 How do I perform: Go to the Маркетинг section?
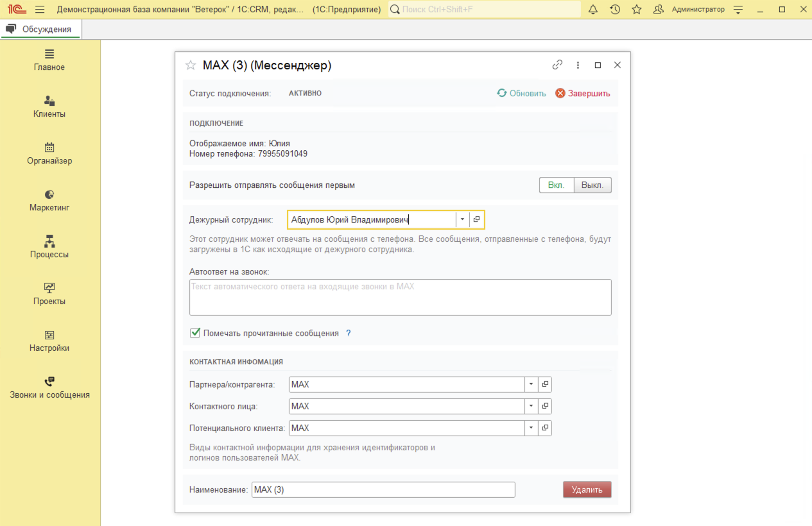click(49, 200)
